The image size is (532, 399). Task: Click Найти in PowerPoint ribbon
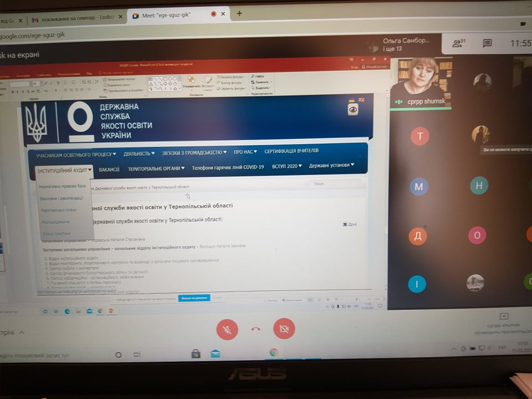[x=258, y=76]
